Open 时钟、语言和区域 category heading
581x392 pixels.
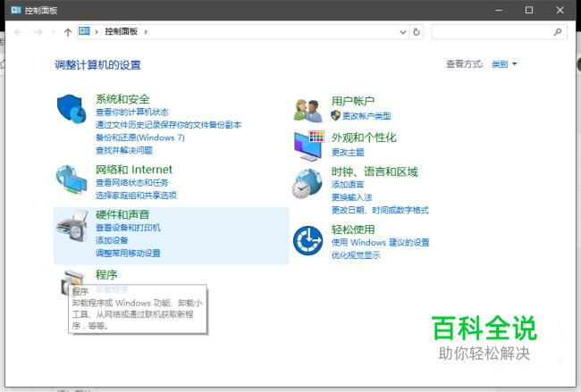[375, 171]
